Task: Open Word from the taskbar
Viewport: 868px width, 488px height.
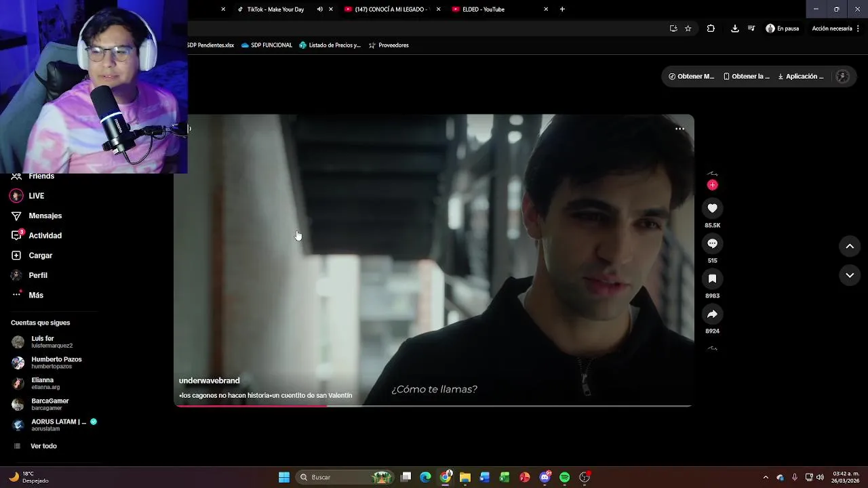Action: tap(485, 477)
